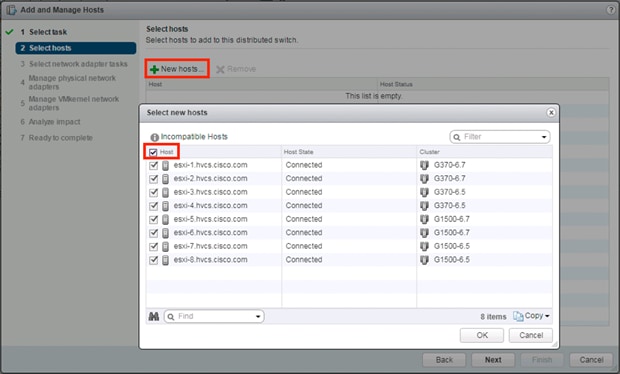Select the esxi-5.hvcs.cisco.com host name
The width and height of the screenshot is (620, 374).
210,219
